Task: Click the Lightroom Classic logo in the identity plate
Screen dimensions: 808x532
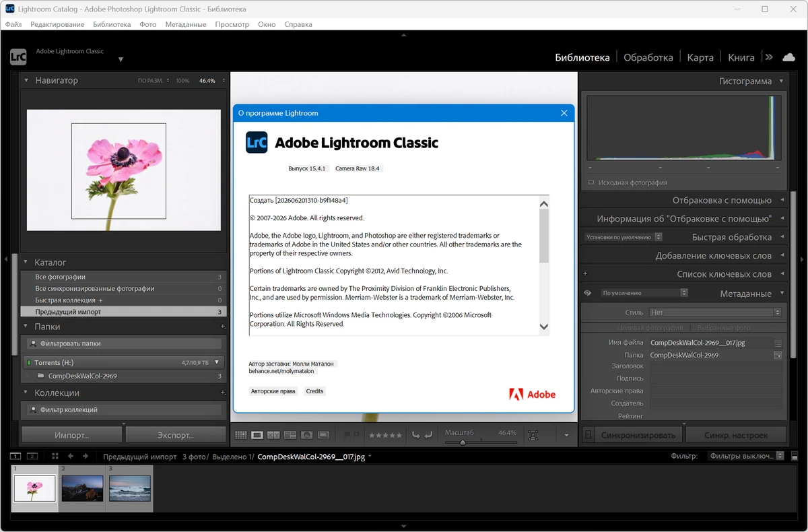Action: [18, 57]
